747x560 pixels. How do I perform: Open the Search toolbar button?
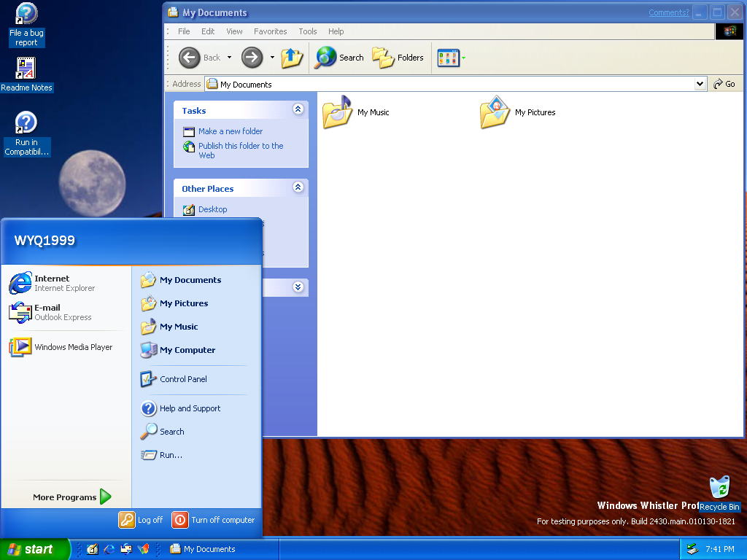pyautogui.click(x=339, y=58)
